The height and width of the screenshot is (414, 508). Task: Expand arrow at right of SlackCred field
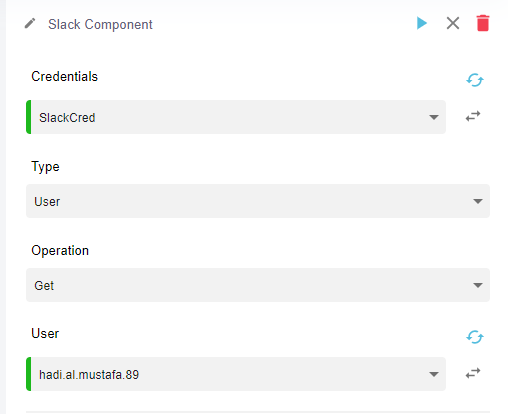pyautogui.click(x=434, y=117)
